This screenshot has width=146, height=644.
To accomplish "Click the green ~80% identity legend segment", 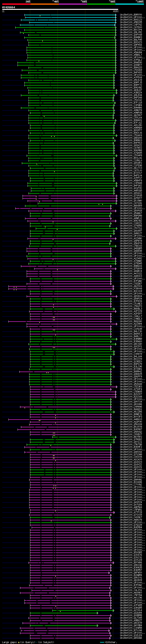I will [x=101, y=4].
